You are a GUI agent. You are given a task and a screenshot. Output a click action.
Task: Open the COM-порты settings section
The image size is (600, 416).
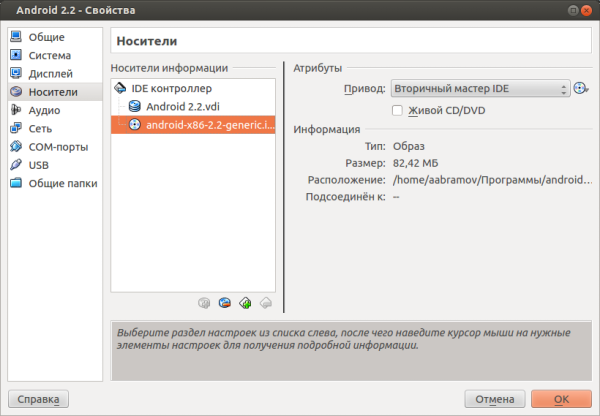click(x=58, y=146)
